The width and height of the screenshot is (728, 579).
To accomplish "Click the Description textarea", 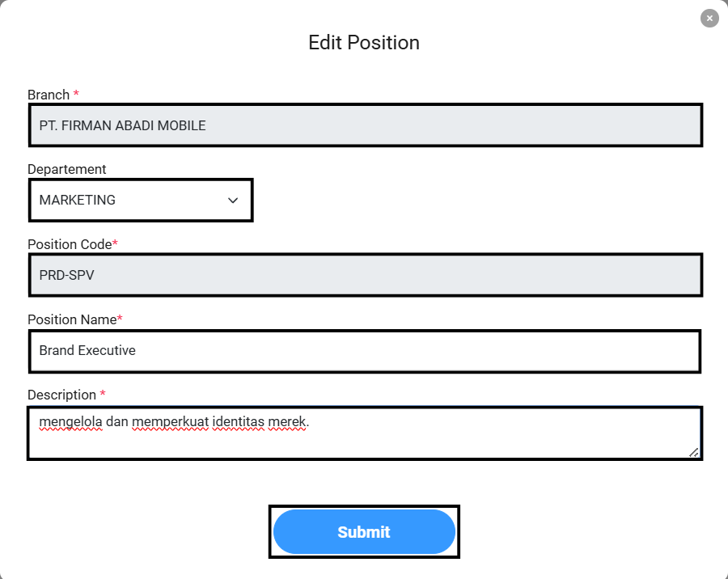I will [x=364, y=433].
